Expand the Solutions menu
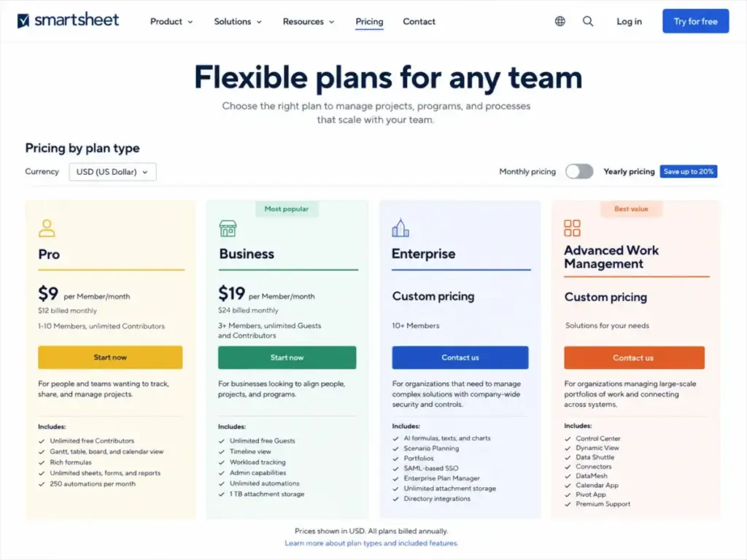Screen dimensions: 747x560 click(x=238, y=21)
